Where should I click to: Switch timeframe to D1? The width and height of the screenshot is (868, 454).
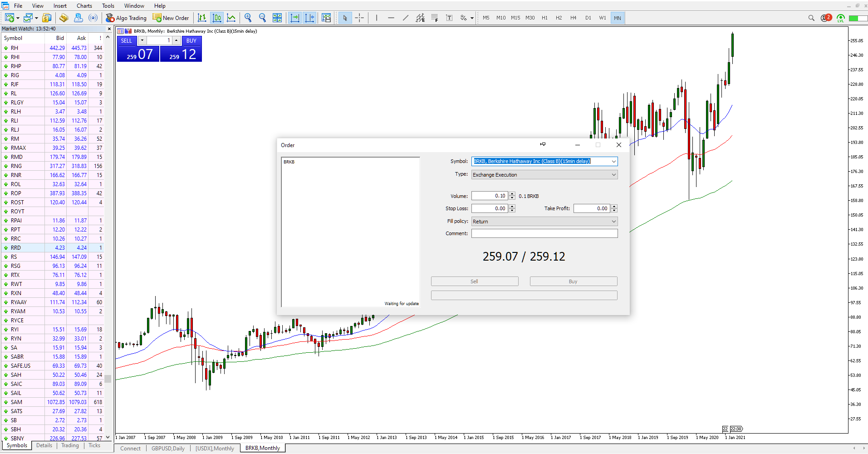coord(588,18)
